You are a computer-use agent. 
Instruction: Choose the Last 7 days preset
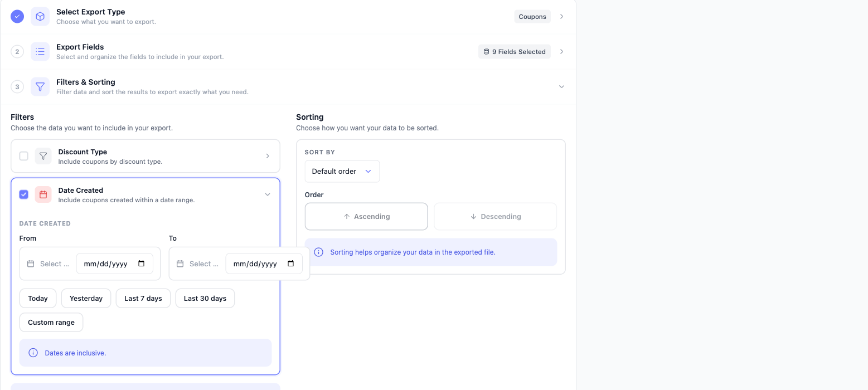[143, 298]
